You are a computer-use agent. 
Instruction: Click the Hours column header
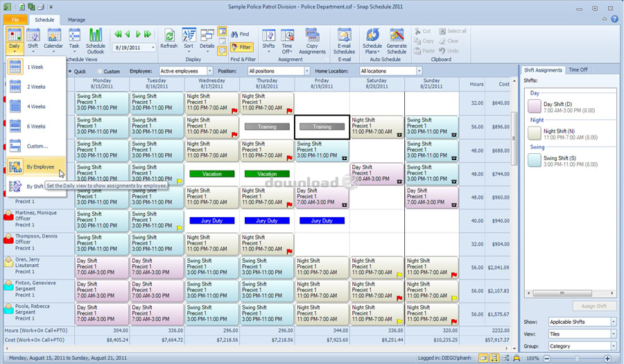point(476,84)
